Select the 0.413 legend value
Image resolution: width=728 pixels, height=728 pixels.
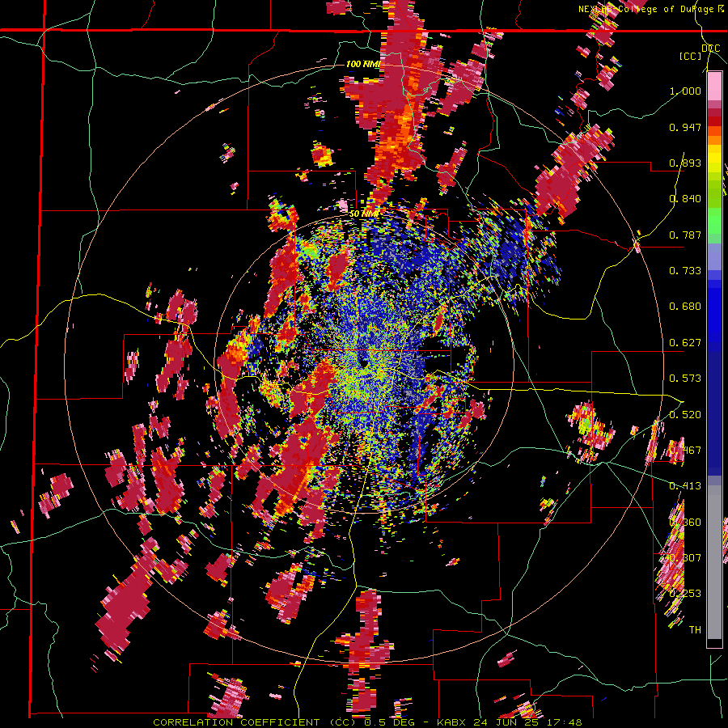(685, 486)
